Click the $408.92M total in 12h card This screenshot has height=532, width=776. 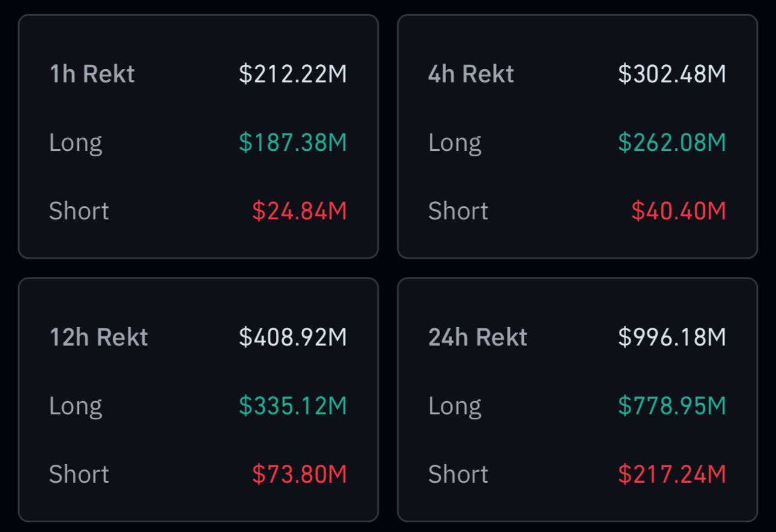pos(293,337)
